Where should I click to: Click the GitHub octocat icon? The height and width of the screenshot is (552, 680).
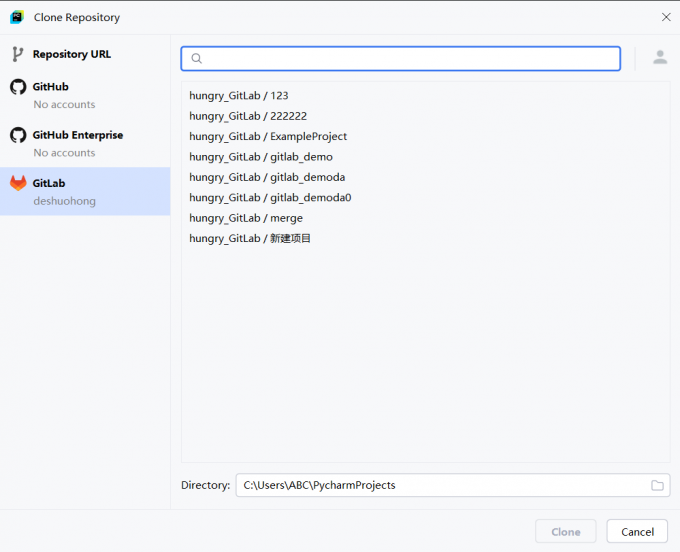point(18,87)
